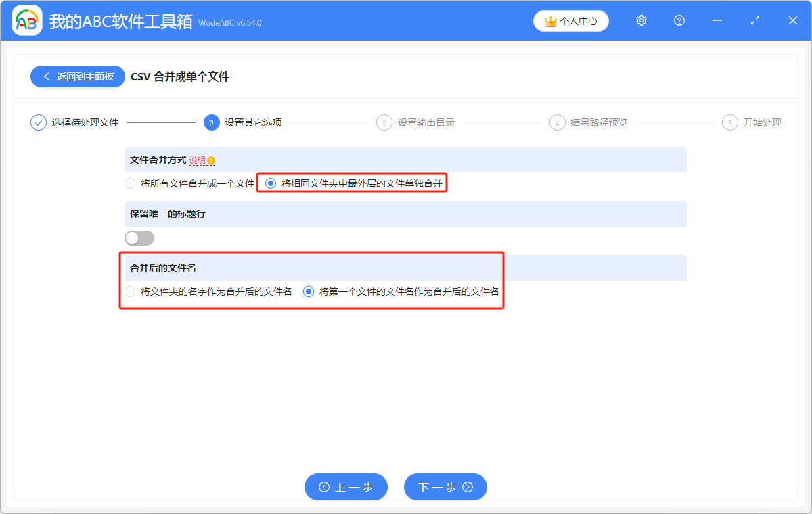Click the step-1 checkmark circle icon
812x514 pixels.
coord(38,122)
